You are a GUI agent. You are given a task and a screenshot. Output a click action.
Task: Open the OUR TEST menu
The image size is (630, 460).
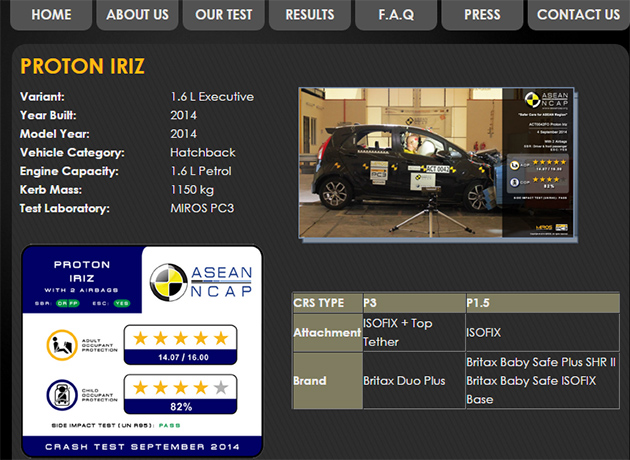(224, 15)
